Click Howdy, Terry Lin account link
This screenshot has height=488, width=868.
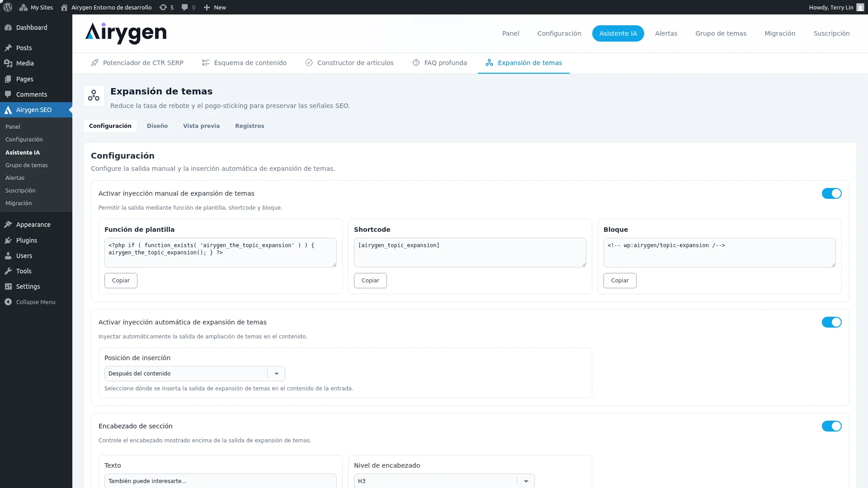point(836,7)
